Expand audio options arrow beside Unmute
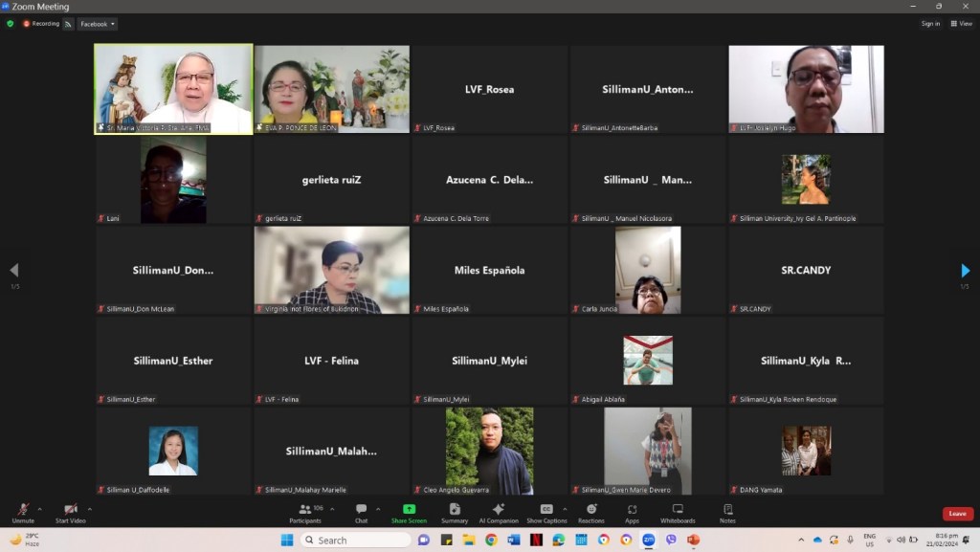Screen dimensions: 980x552 [40, 509]
